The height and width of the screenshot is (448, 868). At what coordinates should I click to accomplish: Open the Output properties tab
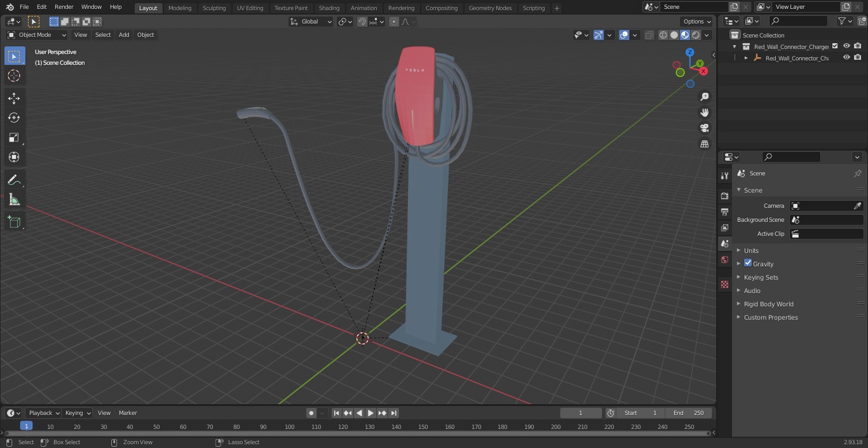coord(725,212)
